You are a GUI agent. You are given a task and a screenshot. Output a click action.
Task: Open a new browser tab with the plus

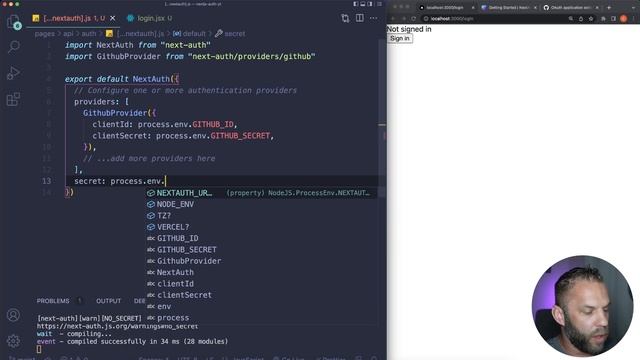coord(609,7)
